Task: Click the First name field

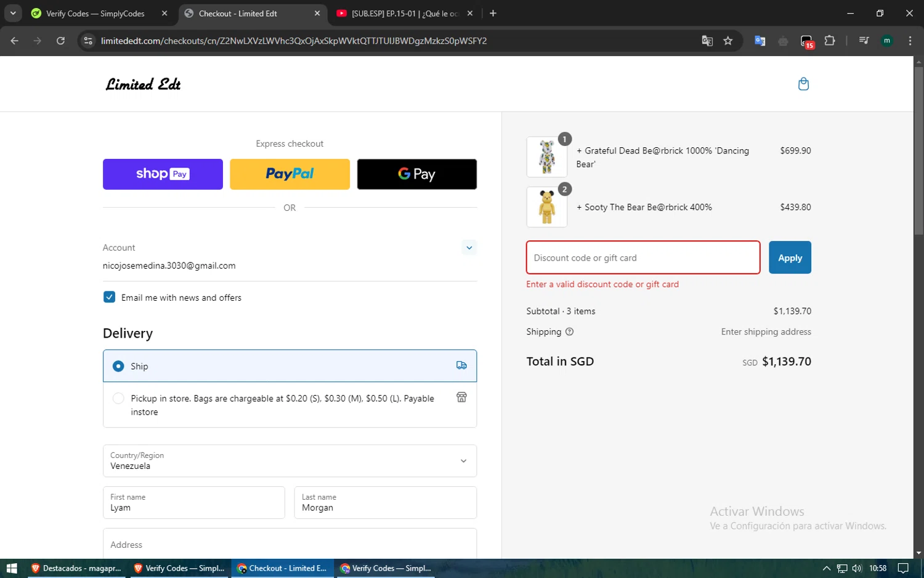Action: [193, 503]
